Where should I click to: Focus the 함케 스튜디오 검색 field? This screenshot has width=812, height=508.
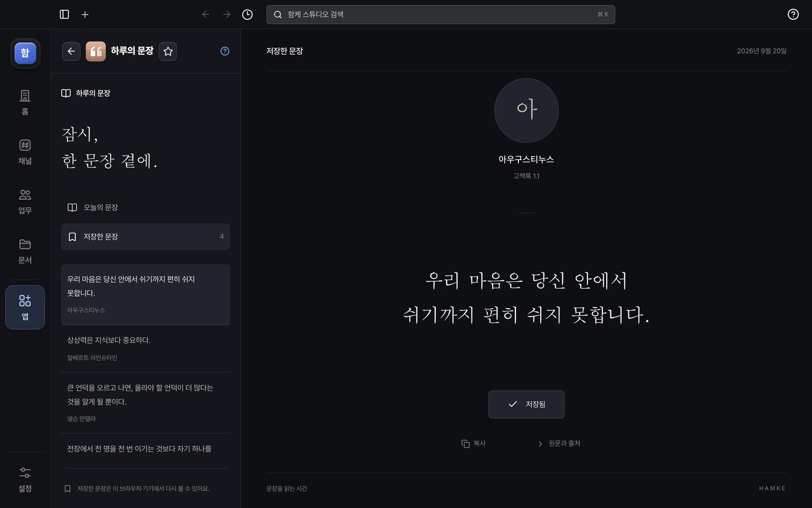(x=441, y=14)
